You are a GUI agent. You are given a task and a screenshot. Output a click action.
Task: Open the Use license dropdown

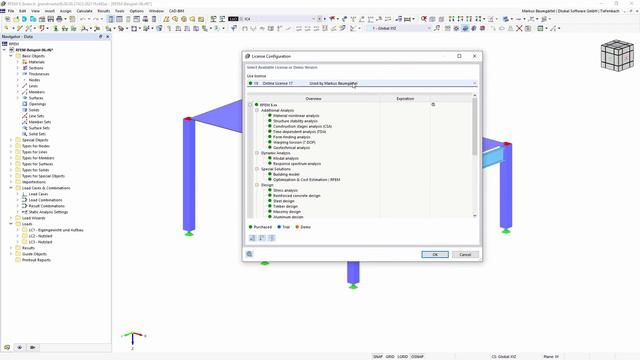tap(474, 83)
